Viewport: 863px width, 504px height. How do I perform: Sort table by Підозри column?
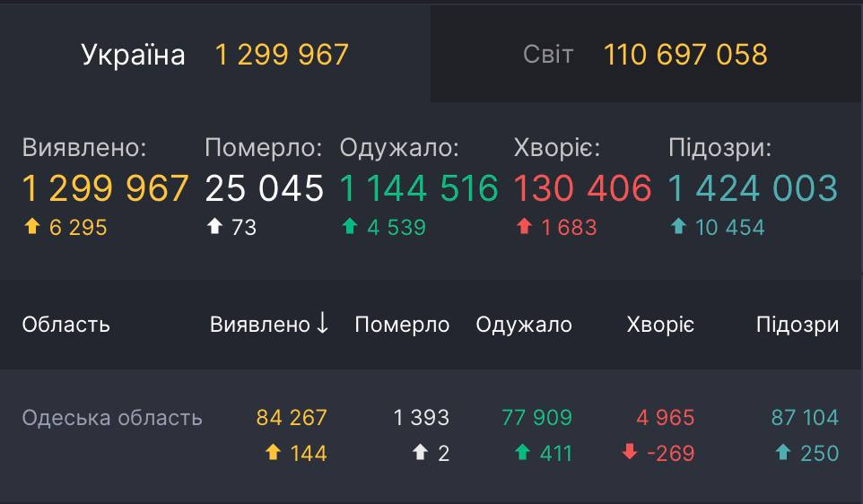[797, 325]
